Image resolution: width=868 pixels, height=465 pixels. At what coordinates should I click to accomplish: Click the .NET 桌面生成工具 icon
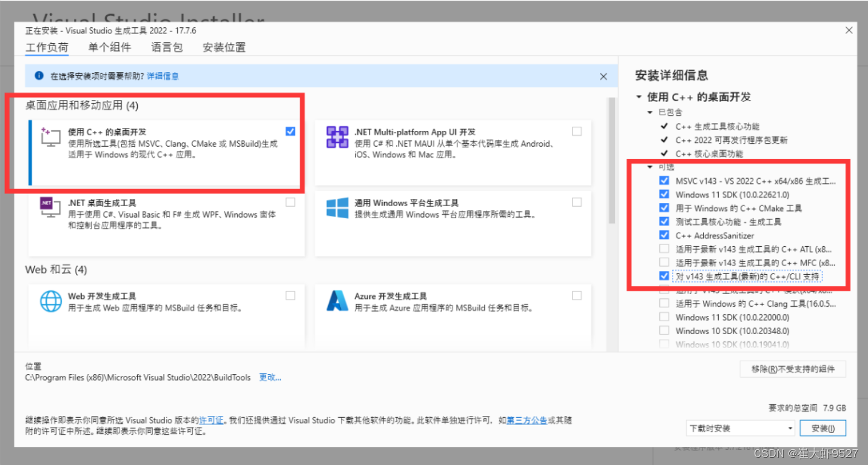point(50,208)
